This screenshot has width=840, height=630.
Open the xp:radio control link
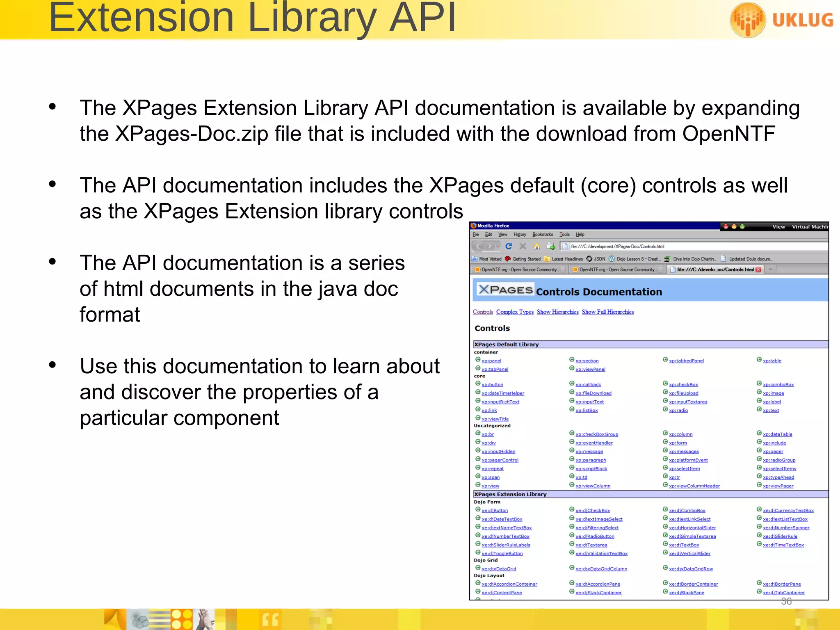click(678, 411)
